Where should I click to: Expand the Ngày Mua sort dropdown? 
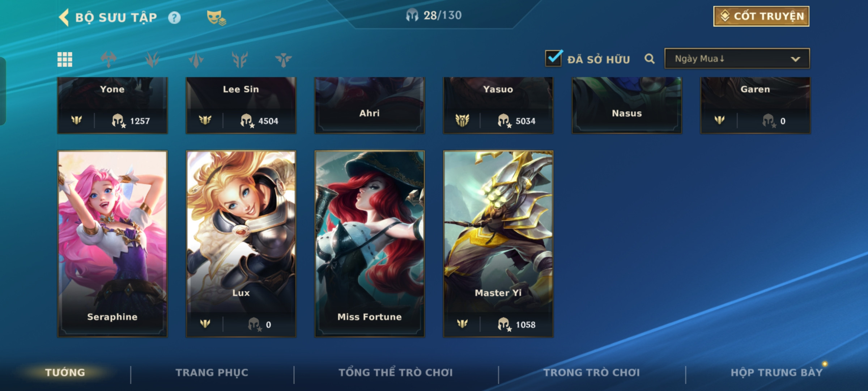(737, 58)
